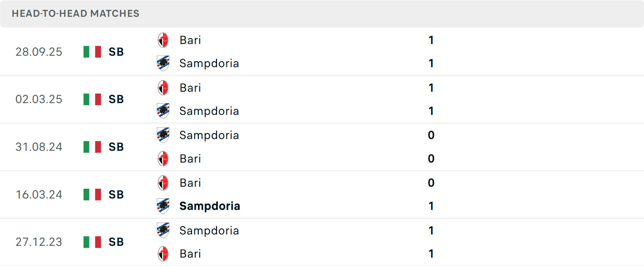Open the bolded Sampdoria name in 16.03.24 row
Screen dimensions: 644x266
(x=210, y=206)
